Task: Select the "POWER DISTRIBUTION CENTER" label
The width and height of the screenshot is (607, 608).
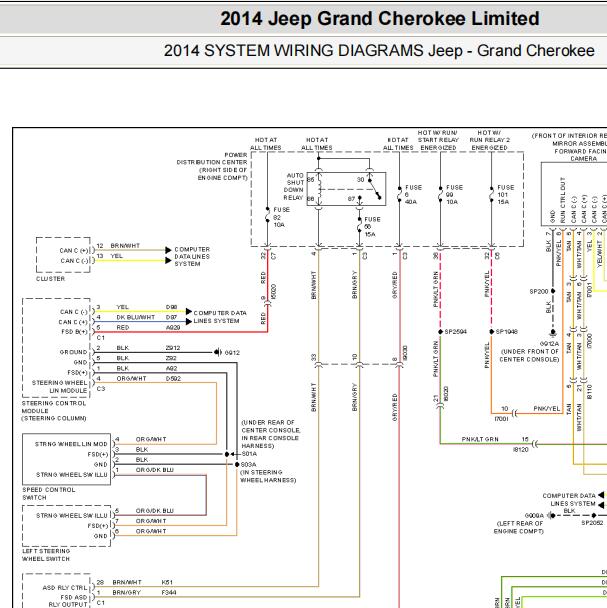Action: tap(212, 166)
